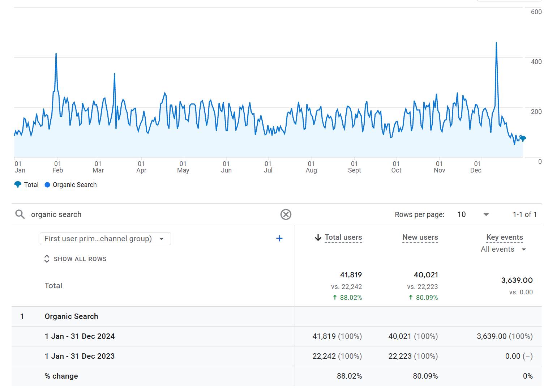Click the Total legend marker icon
Screen dimensions: 548x392
(x=18, y=184)
